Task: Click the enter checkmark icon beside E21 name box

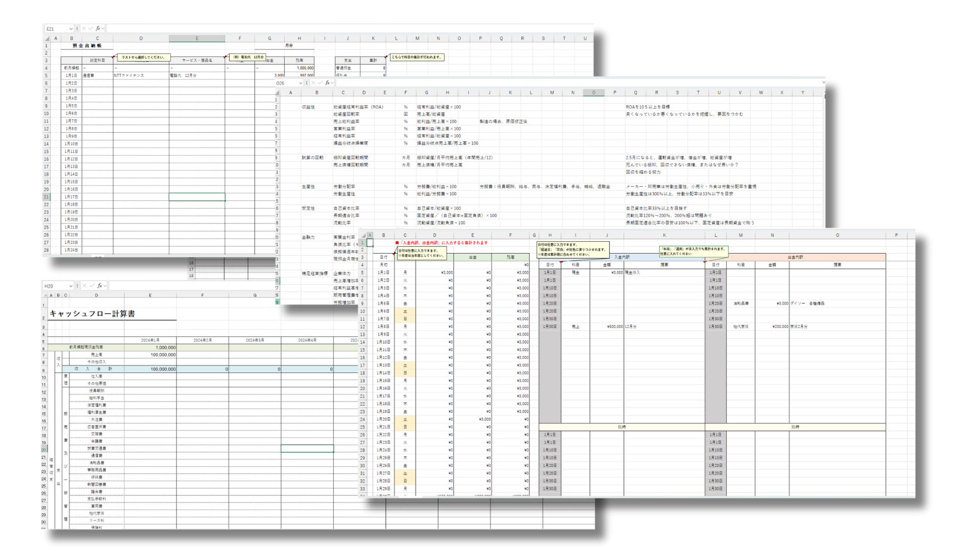Action: [x=90, y=29]
